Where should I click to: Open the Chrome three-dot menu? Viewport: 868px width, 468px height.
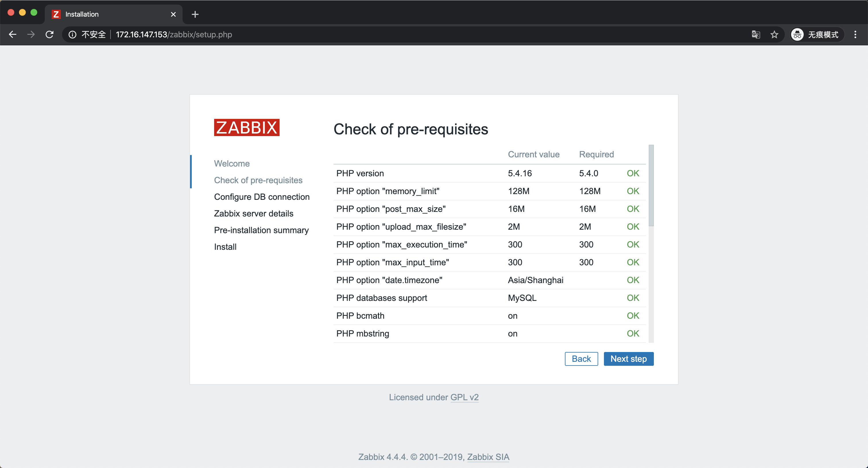pyautogui.click(x=855, y=34)
